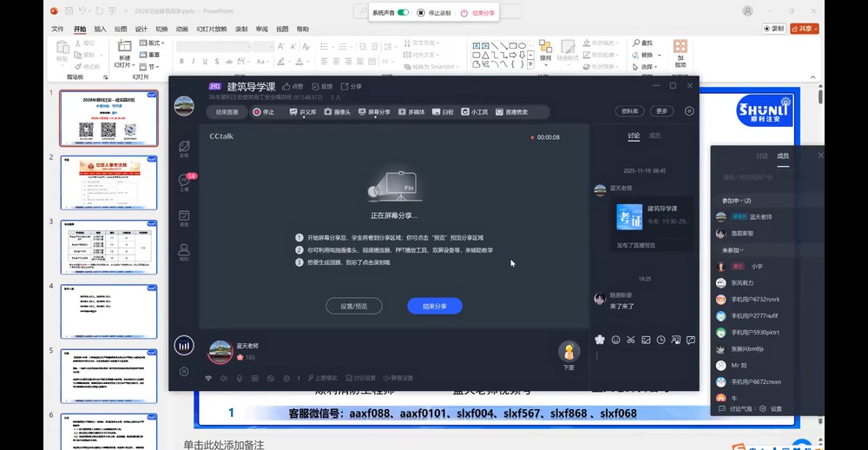
Task: Stop recording with the red 停止 button
Action: click(264, 112)
